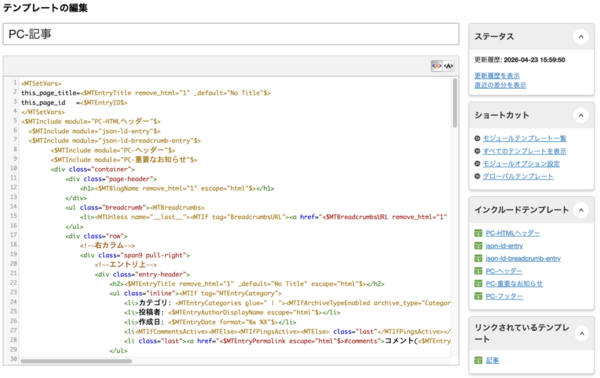This screenshot has height=378, width=600.
Task: Click line 19 span9 pull-right div
Action: (x=135, y=255)
